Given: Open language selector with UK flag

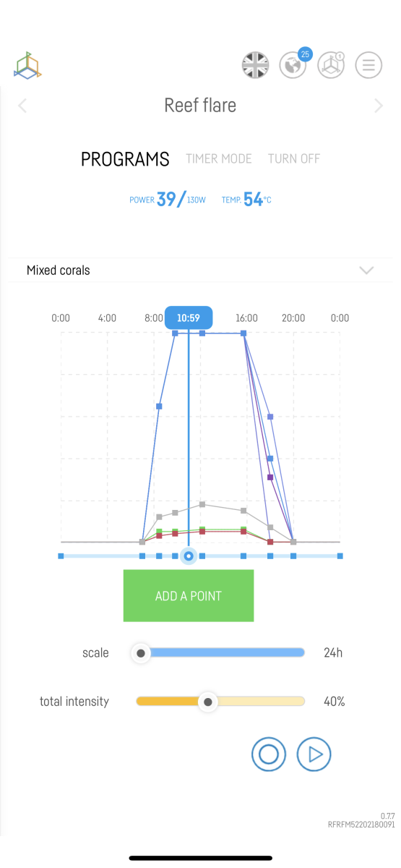Looking at the screenshot, I should (255, 65).
